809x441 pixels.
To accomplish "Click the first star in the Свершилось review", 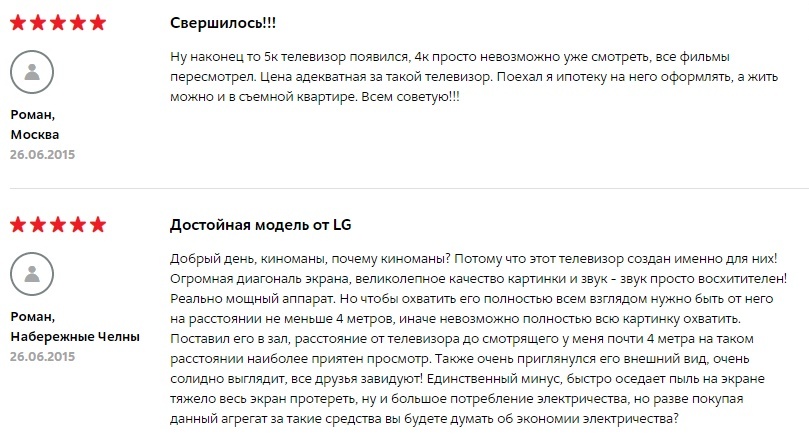I will click(x=18, y=23).
